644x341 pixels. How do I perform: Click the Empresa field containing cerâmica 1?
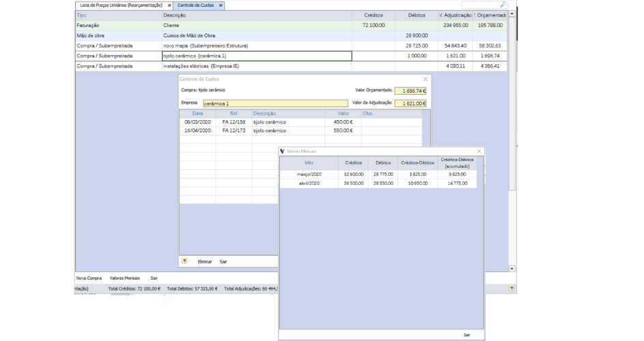tap(270, 103)
